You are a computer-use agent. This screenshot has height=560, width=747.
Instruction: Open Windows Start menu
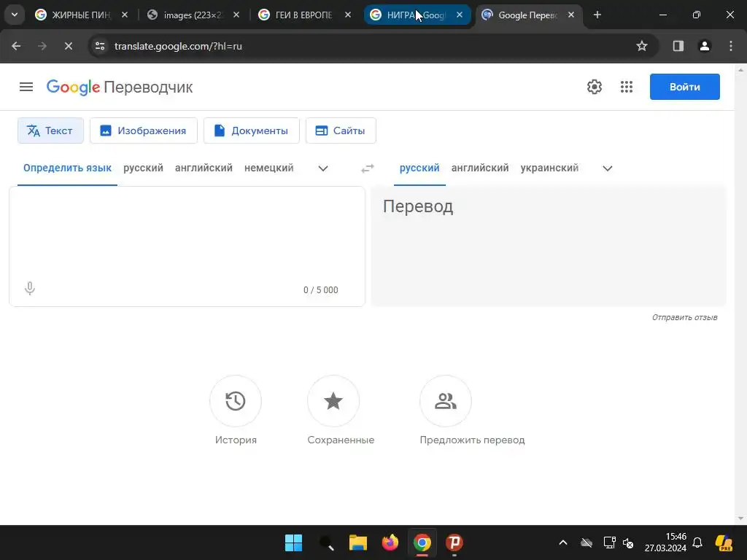click(x=293, y=542)
